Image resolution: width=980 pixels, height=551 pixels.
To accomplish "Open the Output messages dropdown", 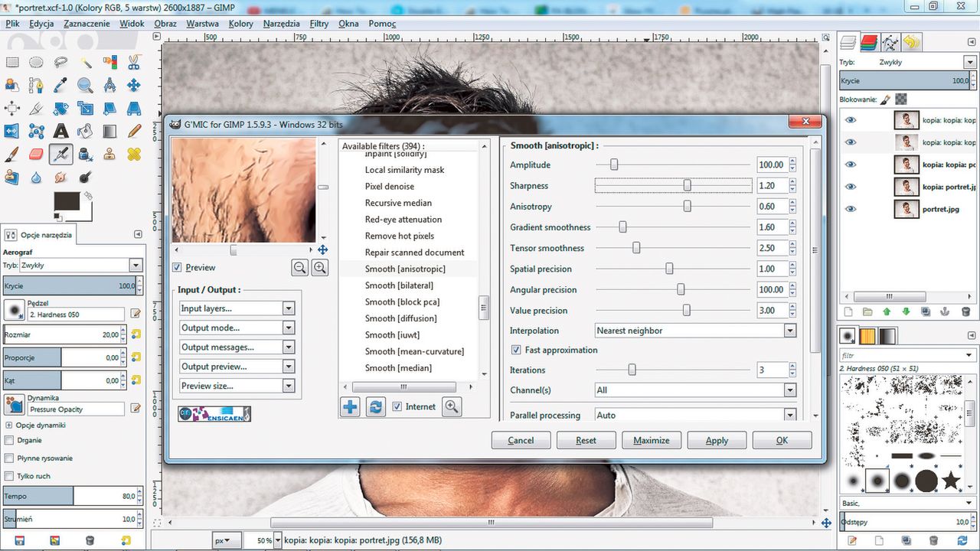I will pyautogui.click(x=237, y=347).
